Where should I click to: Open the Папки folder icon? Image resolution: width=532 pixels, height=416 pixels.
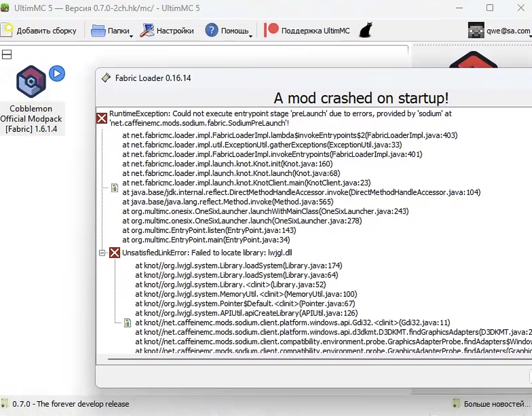(98, 30)
